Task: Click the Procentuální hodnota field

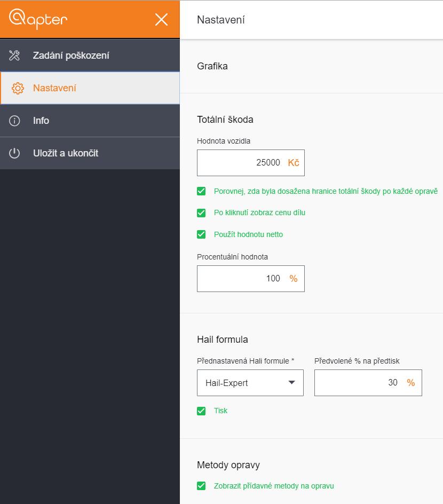Action: [250, 279]
